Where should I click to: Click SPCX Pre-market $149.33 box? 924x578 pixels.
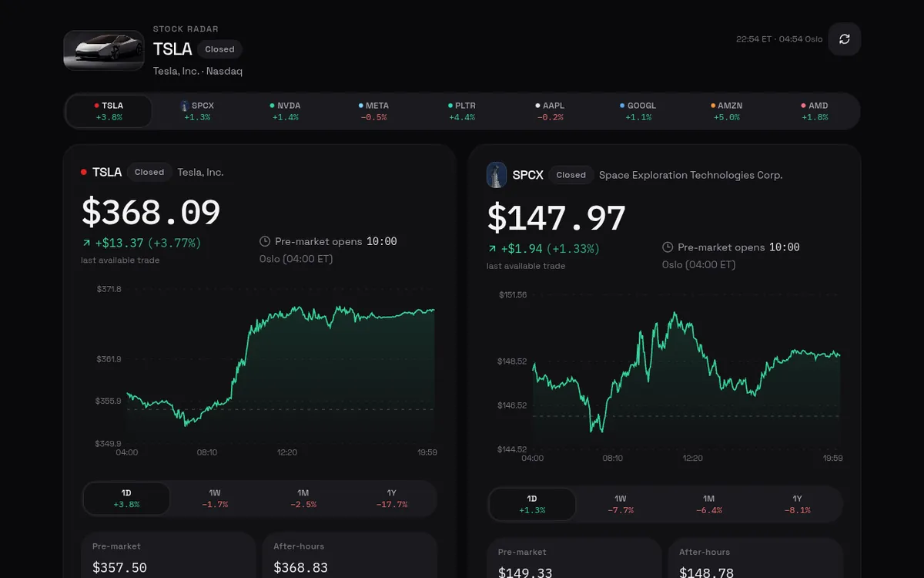[574, 558]
